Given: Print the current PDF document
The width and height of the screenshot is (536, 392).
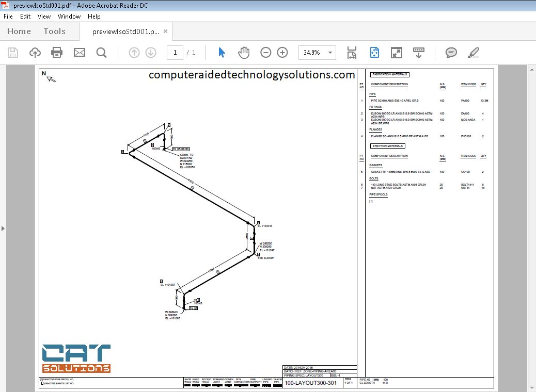Looking at the screenshot, I should 57,52.
